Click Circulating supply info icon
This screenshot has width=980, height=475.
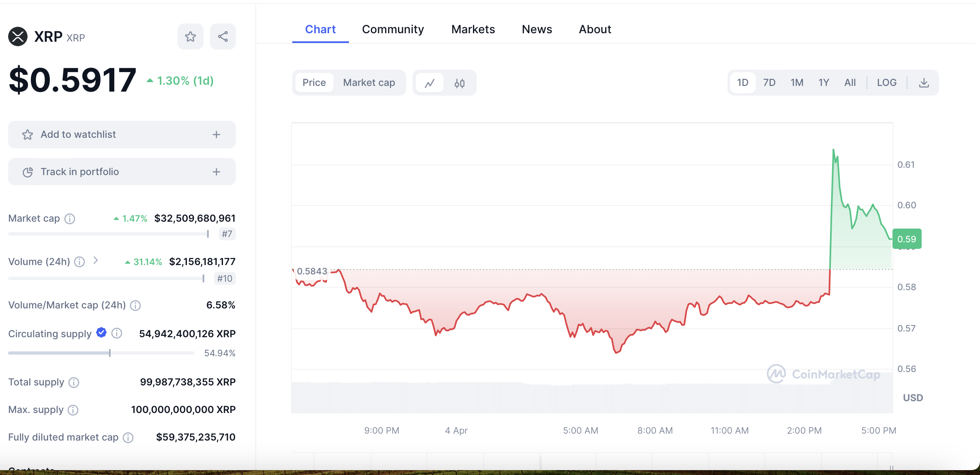pos(117,333)
